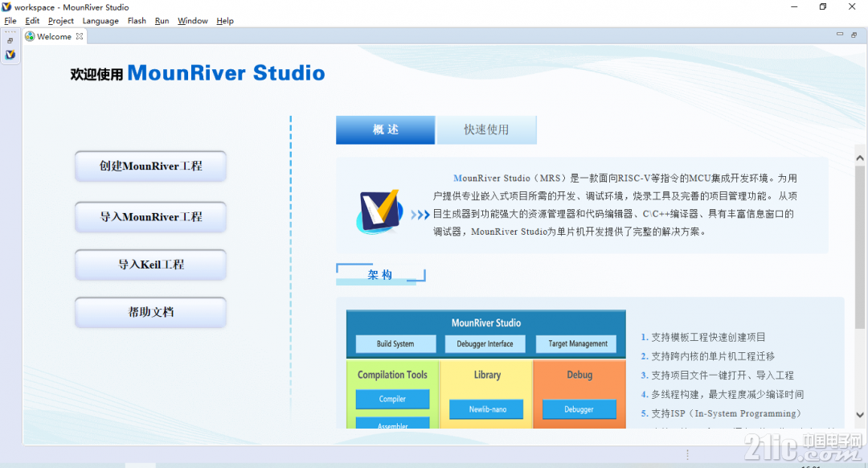868x468 pixels.
Task: Open the File menu
Action: [10, 20]
